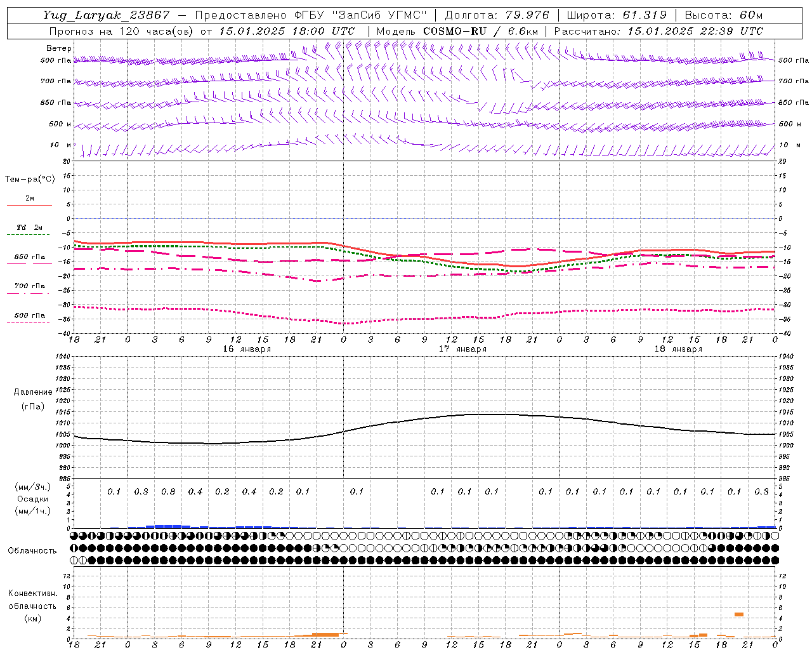
Task: Click the Тем-ра(°C) axis title
Action: tap(30, 180)
